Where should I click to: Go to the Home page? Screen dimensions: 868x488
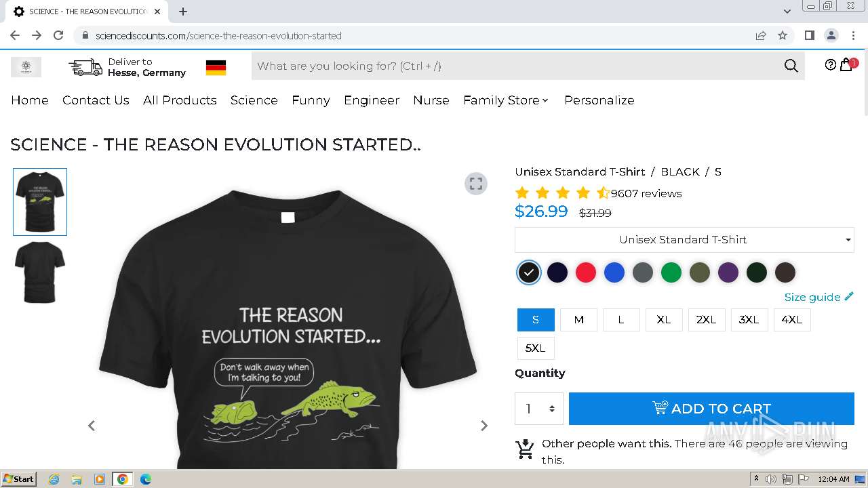(x=30, y=100)
